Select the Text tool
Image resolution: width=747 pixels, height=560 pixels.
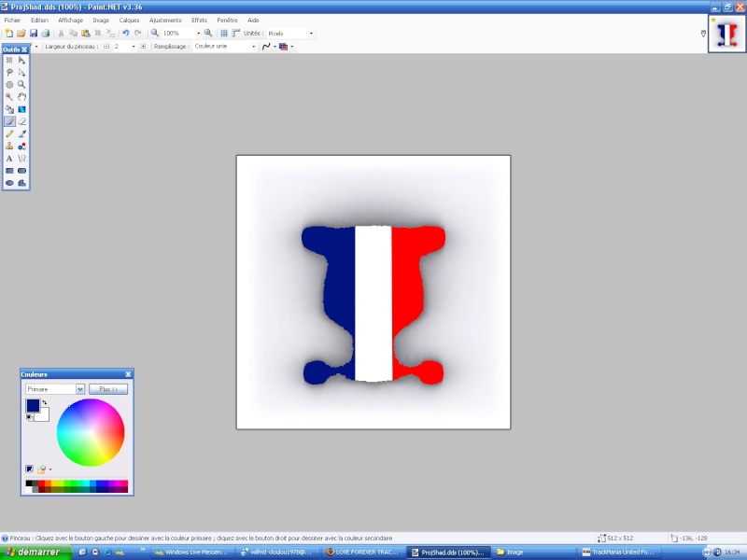tap(9, 159)
